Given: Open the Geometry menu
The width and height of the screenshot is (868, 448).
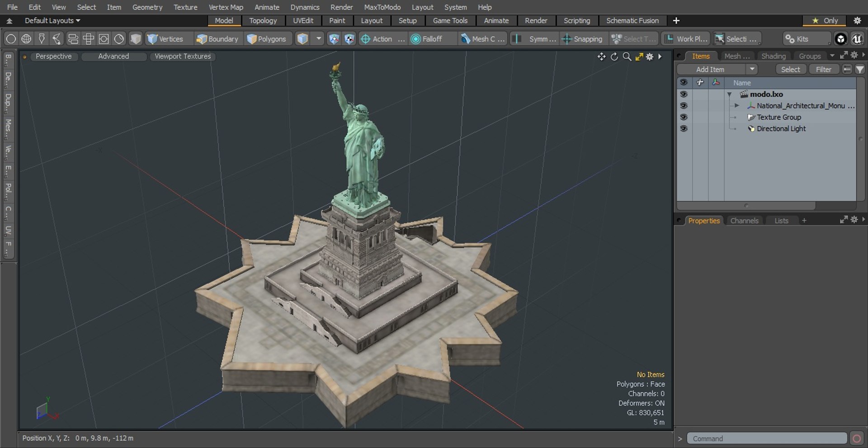Looking at the screenshot, I should (147, 7).
